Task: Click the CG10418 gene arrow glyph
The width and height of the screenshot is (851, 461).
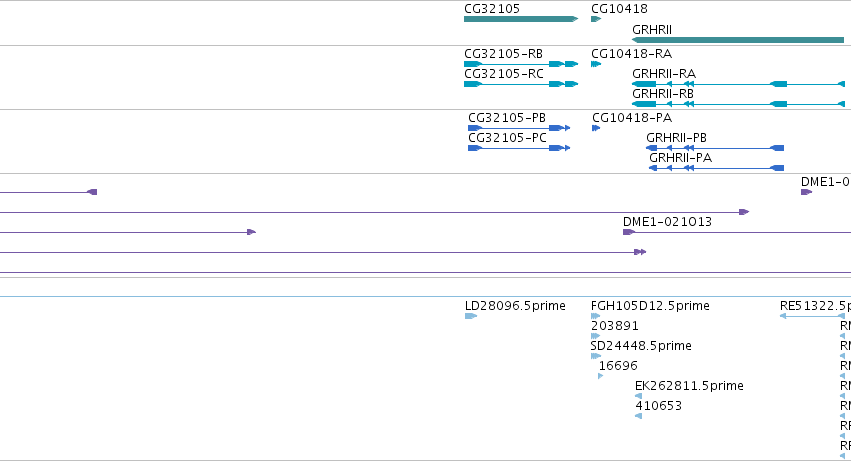Action: point(596,19)
